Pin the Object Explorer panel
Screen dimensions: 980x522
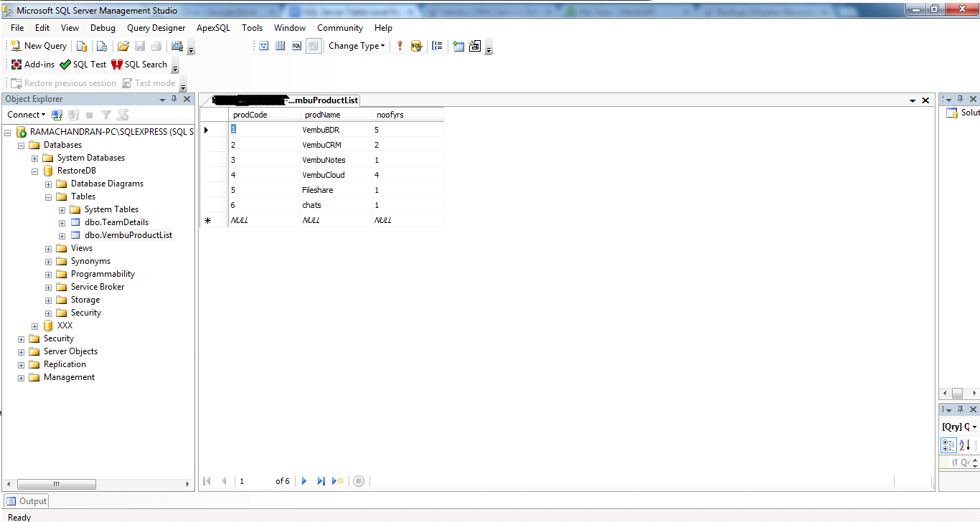pos(174,99)
